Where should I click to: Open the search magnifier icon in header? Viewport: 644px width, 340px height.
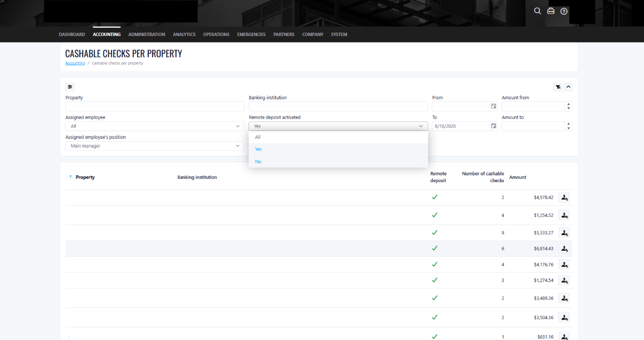coord(537,11)
